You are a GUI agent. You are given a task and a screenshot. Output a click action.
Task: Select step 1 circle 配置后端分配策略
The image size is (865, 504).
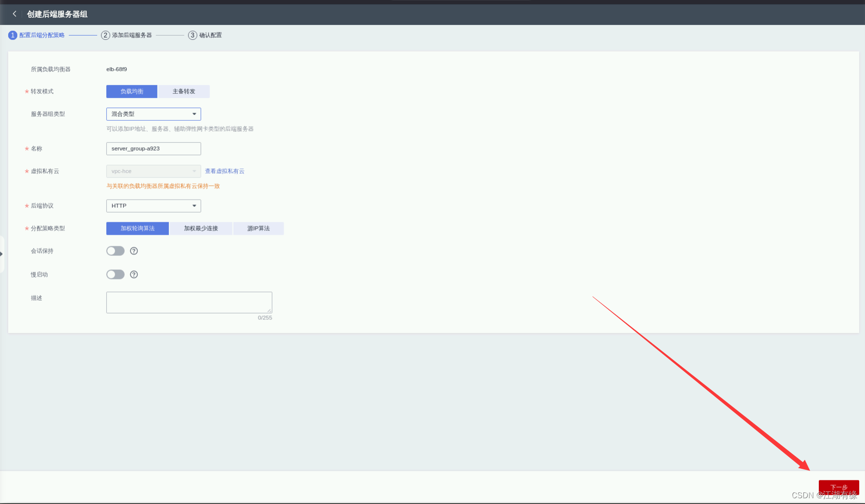[x=13, y=35]
